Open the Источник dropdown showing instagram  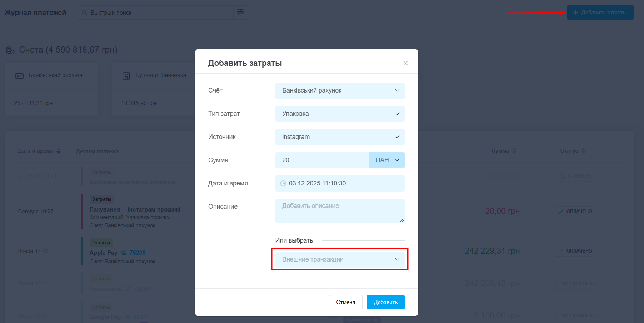click(x=340, y=137)
